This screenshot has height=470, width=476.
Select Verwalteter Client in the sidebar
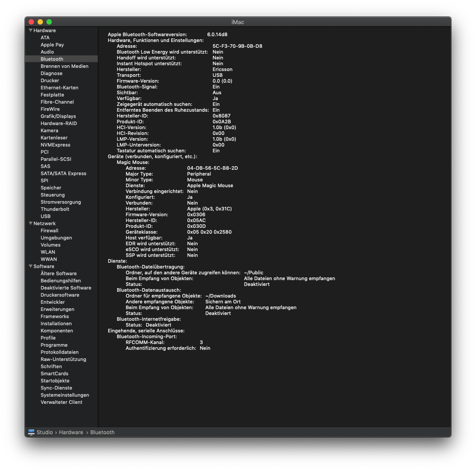tap(61, 403)
